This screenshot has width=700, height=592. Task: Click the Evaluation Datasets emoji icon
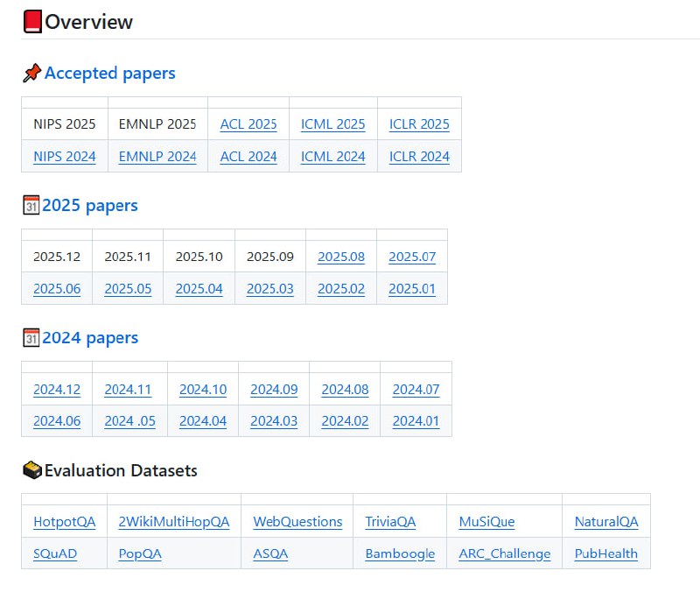click(x=32, y=470)
